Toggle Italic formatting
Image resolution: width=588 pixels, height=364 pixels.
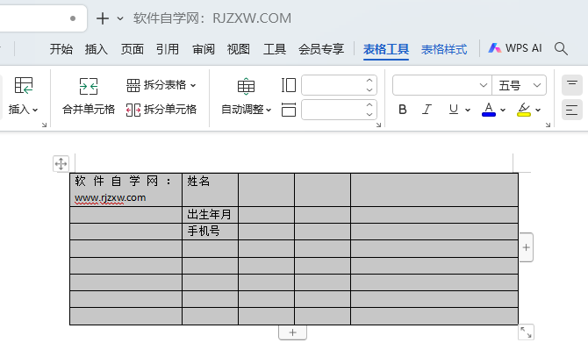pos(427,110)
